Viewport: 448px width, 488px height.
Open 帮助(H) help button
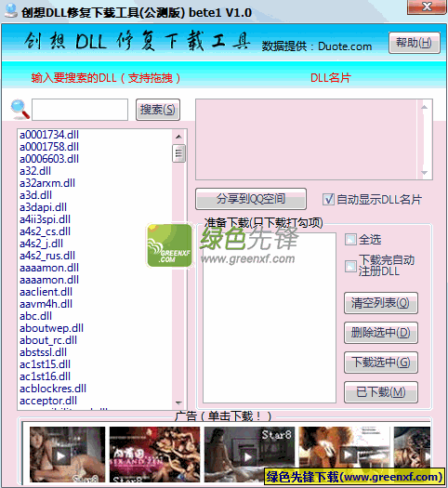(415, 43)
